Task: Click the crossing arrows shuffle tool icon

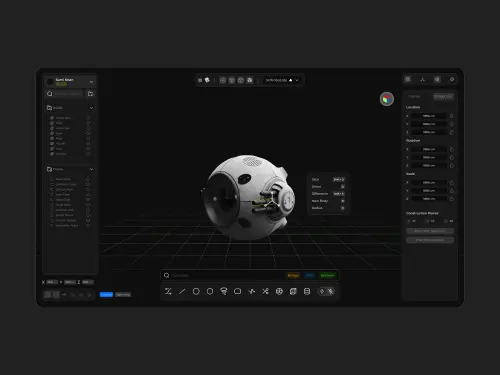Action: click(265, 291)
